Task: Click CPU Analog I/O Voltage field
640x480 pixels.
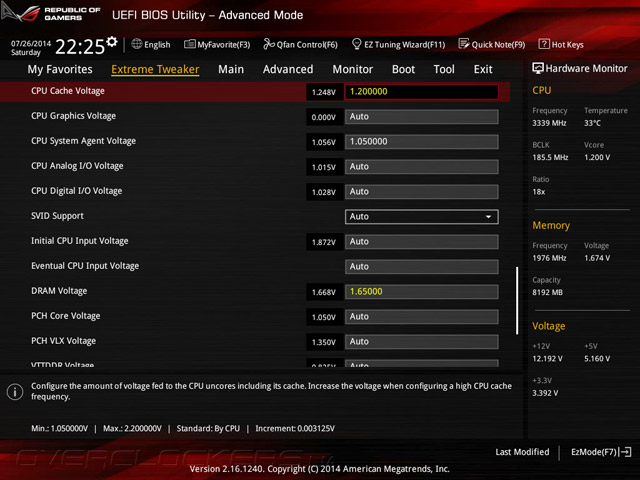Action: click(x=422, y=167)
